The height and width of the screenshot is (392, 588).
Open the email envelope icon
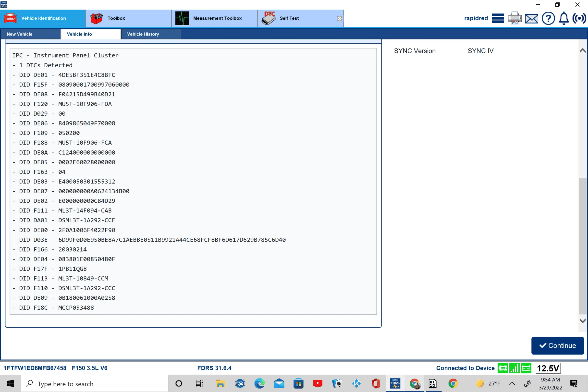coord(531,19)
